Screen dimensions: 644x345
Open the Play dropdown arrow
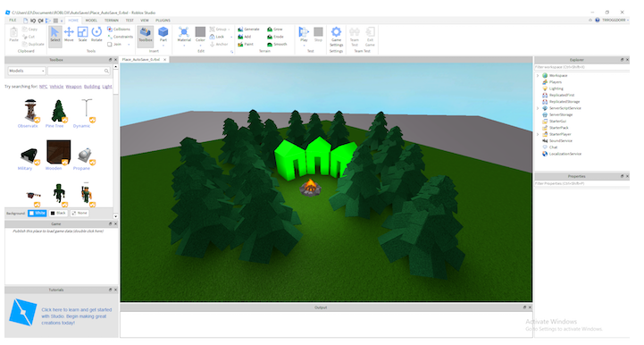(304, 46)
